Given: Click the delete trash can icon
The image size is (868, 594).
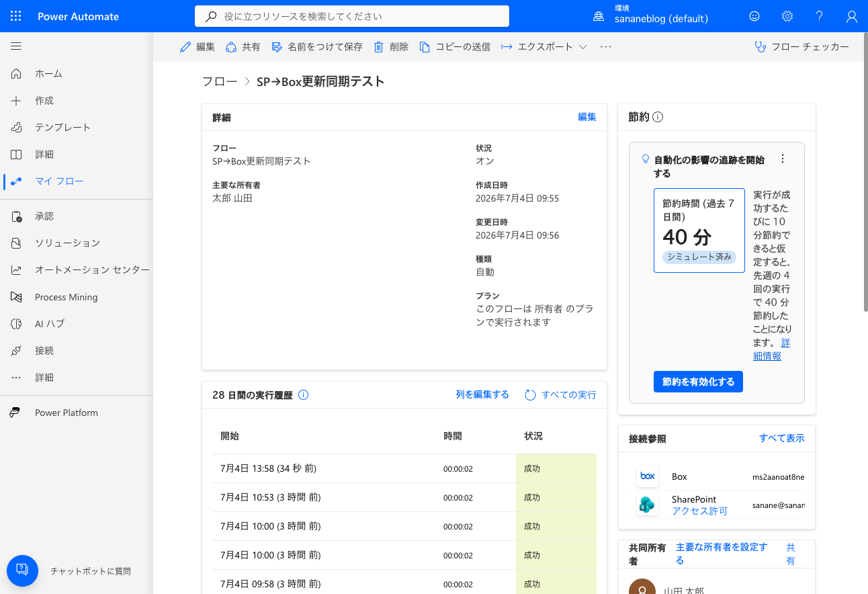Looking at the screenshot, I should 379,47.
